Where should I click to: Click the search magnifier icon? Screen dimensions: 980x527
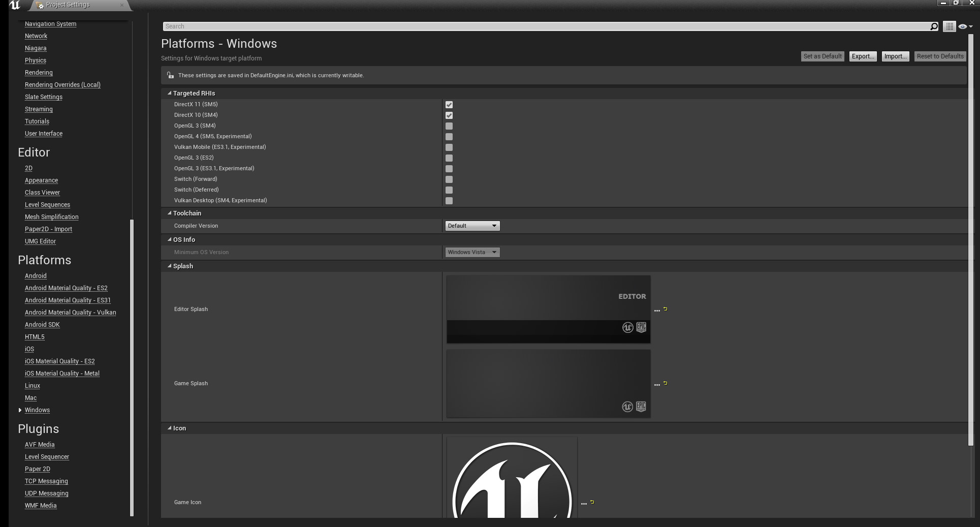(934, 26)
